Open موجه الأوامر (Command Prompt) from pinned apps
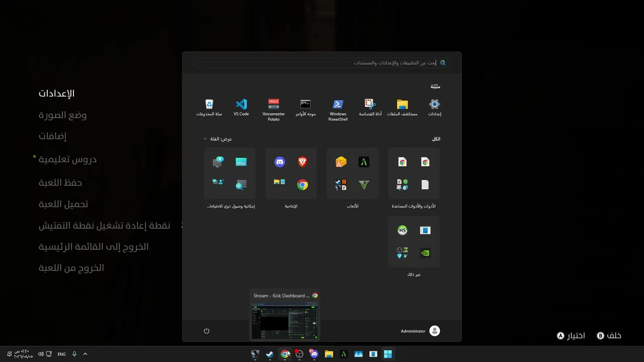Image resolution: width=644 pixels, height=362 pixels. coord(305,108)
